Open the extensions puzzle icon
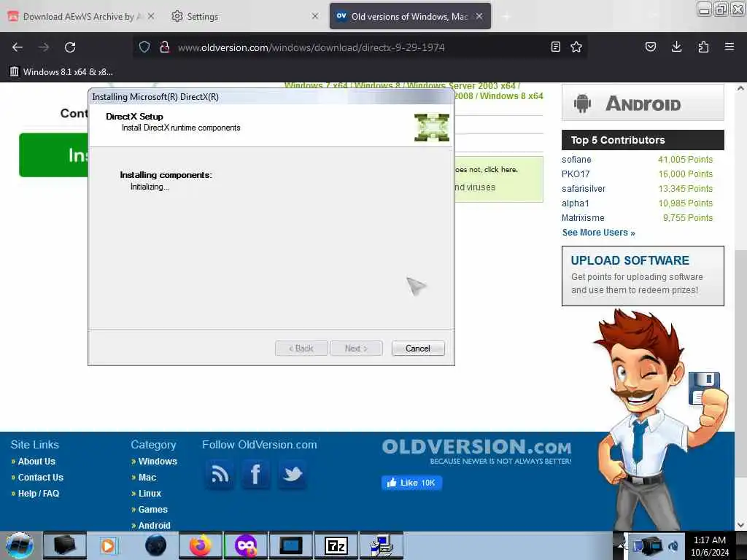Screen dimensions: 747x560 point(703,47)
